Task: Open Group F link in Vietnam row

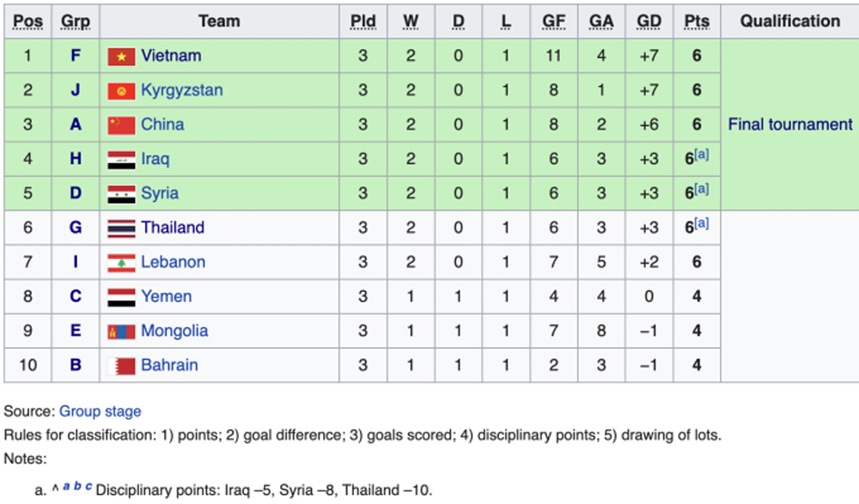Action: (x=76, y=55)
